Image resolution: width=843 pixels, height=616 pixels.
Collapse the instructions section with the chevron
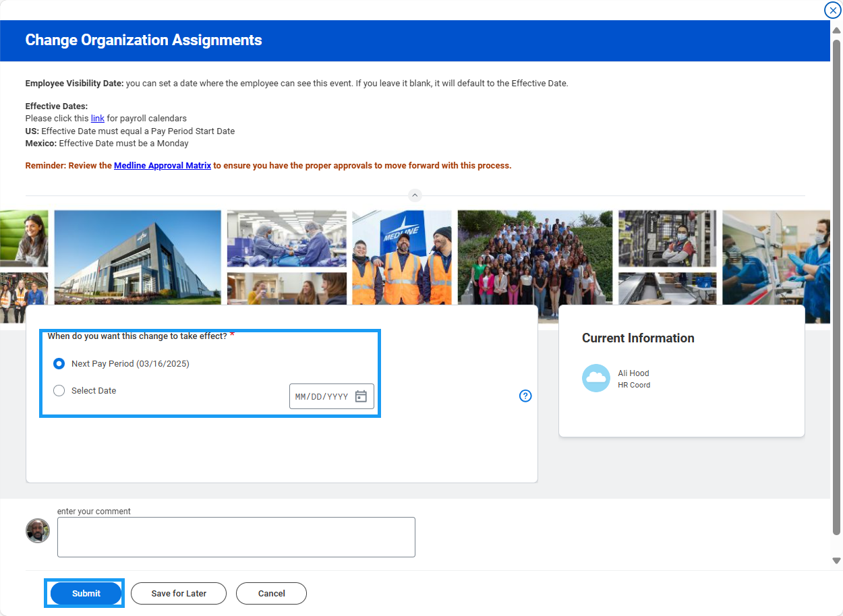coord(415,195)
